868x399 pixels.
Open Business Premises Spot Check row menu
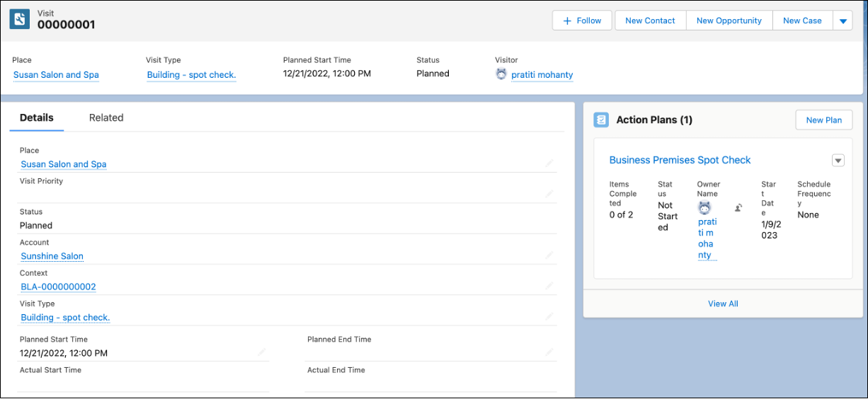click(x=838, y=161)
